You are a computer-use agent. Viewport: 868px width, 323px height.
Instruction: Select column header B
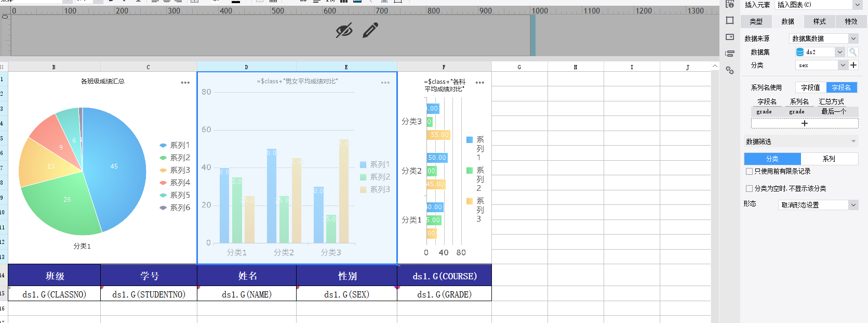[54, 67]
